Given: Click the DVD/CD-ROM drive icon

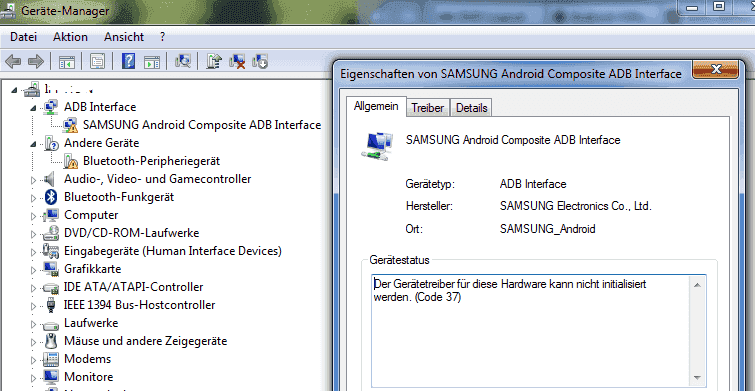Looking at the screenshot, I should [51, 233].
